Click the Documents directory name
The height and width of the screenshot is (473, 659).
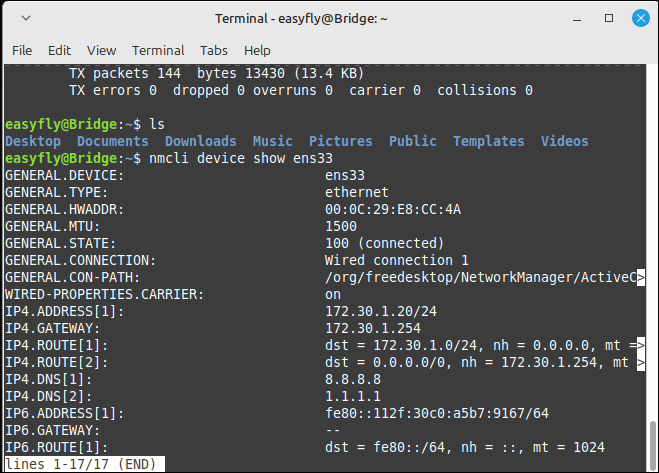[x=113, y=141]
